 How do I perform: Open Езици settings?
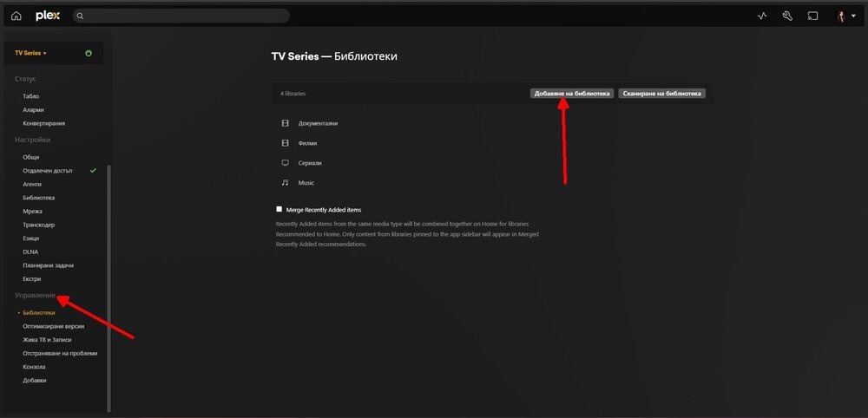(31, 238)
